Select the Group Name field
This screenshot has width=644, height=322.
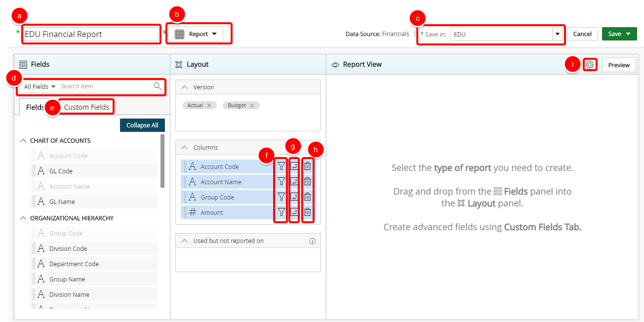(93, 279)
